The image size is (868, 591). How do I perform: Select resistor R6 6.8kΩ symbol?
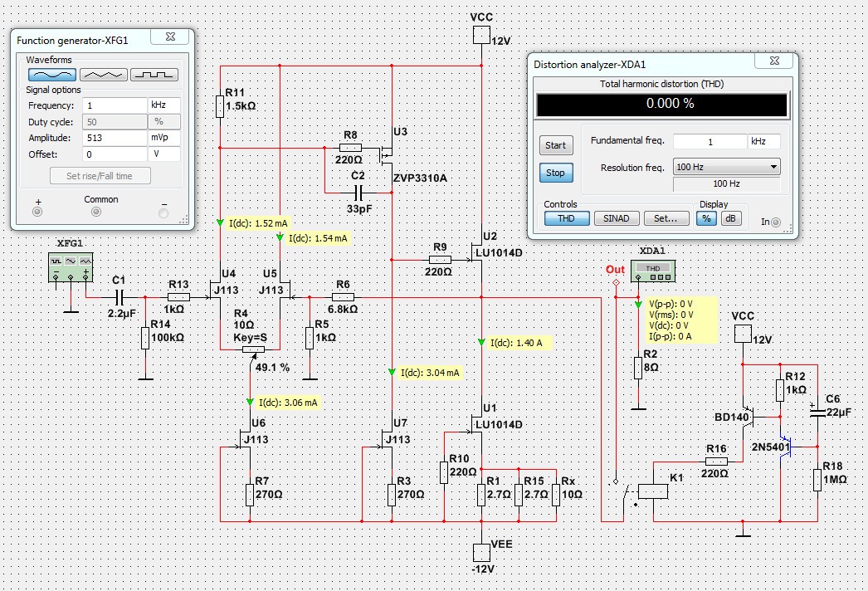pyautogui.click(x=343, y=297)
